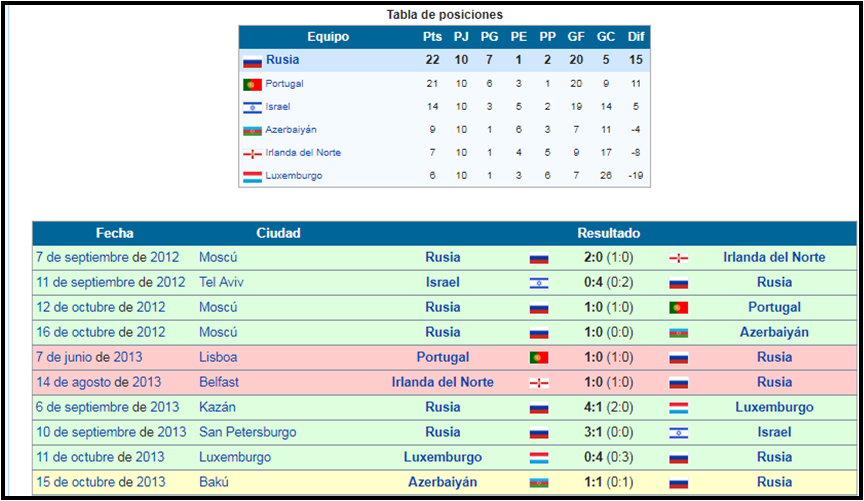864x501 pixels.
Task: Open the Tel Aviv city link
Action: (x=221, y=282)
